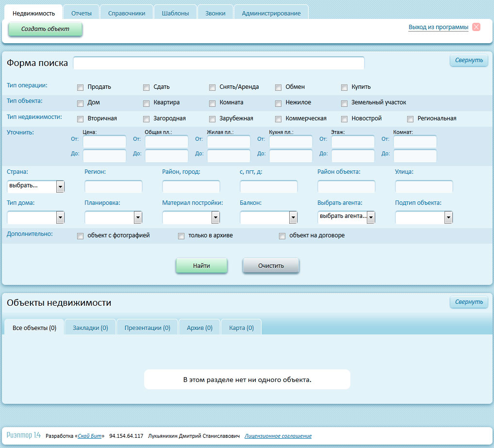Open the Администрирование tab
This screenshot has width=494, height=448.
(271, 13)
